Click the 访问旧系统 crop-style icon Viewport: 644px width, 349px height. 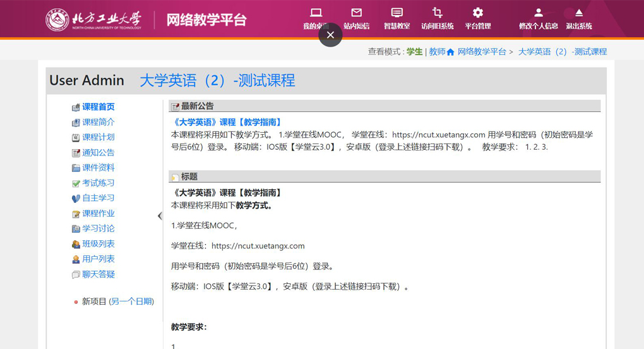pyautogui.click(x=437, y=13)
